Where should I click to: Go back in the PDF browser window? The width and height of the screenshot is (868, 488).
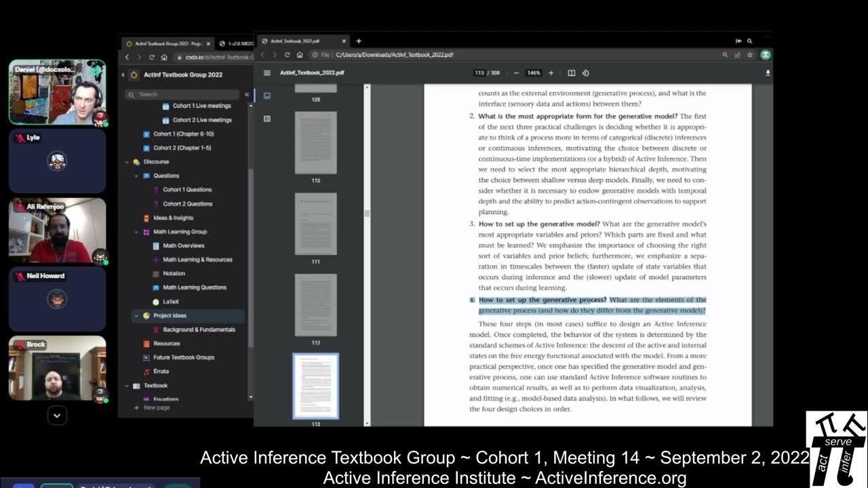pyautogui.click(x=262, y=55)
